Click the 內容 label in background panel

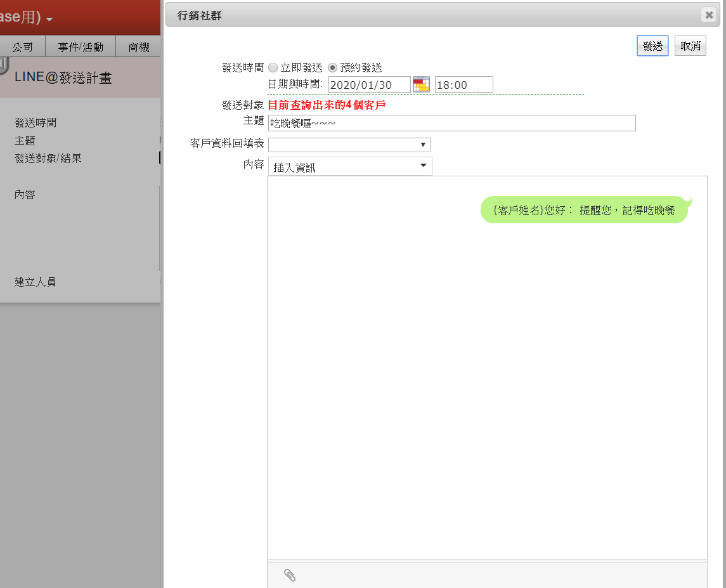point(25,195)
